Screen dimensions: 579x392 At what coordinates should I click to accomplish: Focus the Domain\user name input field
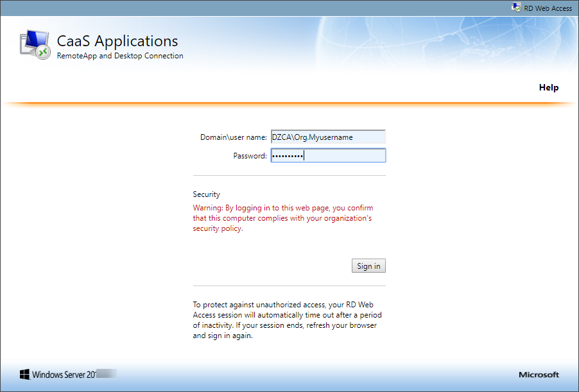[327, 137]
